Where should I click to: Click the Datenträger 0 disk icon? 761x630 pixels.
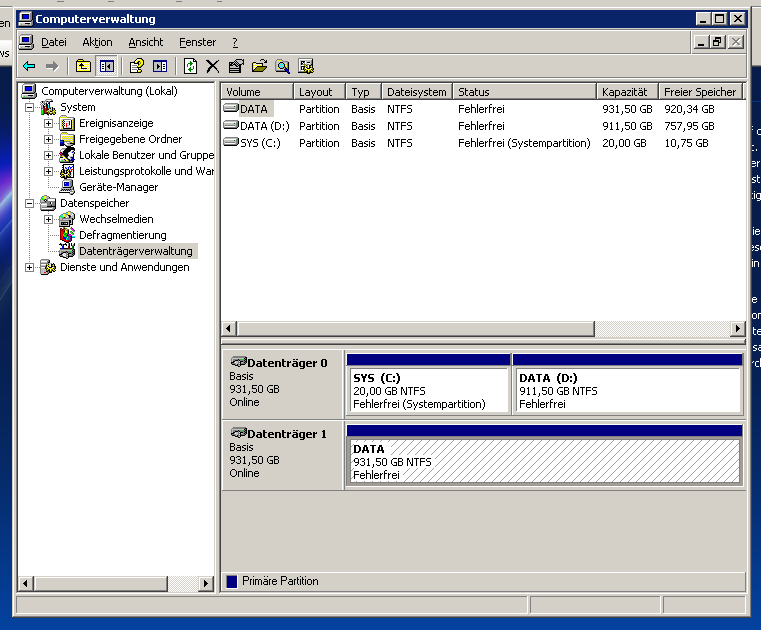pos(238,362)
